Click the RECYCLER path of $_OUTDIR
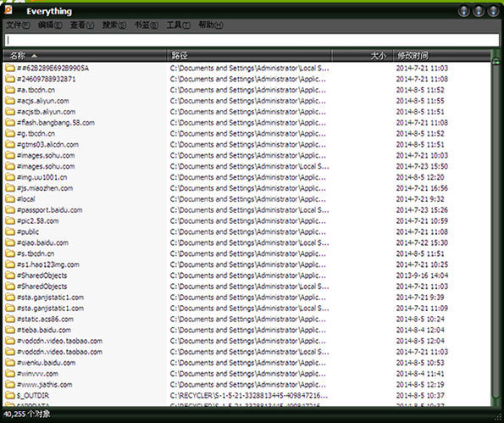The image size is (504, 423). [x=249, y=396]
